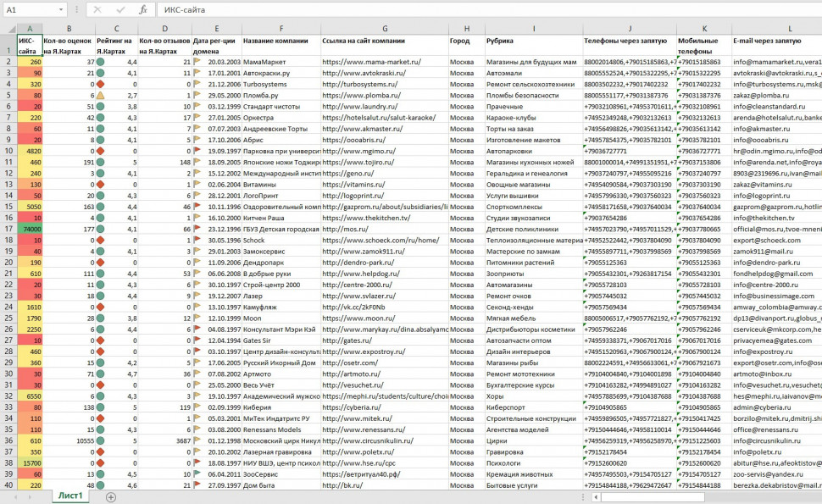This screenshot has width=822, height=504.
Task: Click the Прачечные category cell
Action: [534, 107]
